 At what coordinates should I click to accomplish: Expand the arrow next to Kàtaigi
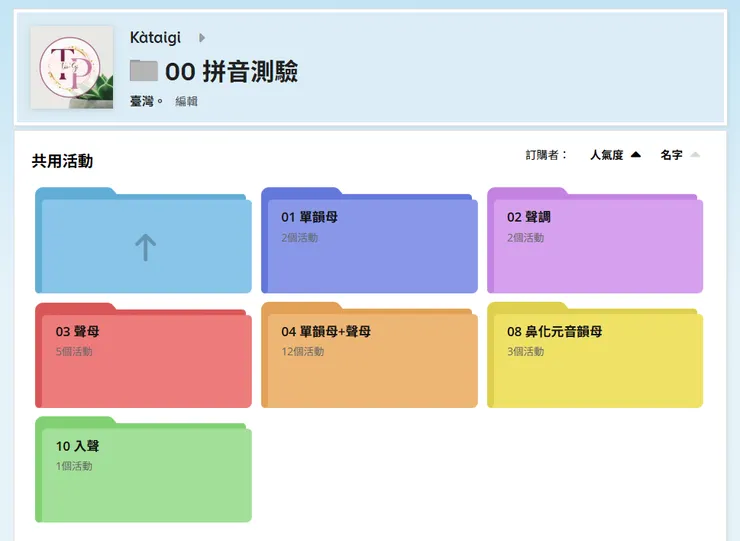[202, 38]
